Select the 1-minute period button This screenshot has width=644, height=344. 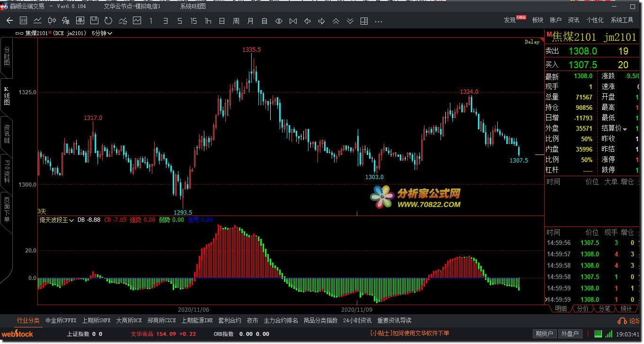click(151, 21)
